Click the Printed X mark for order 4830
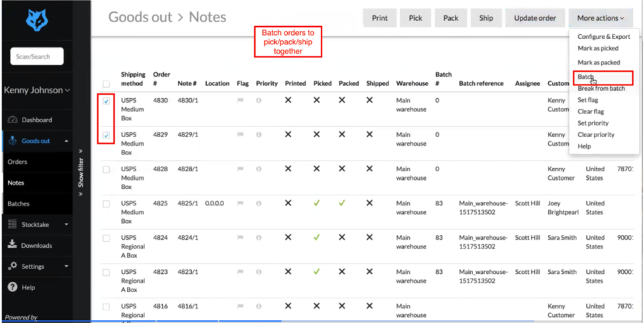The height and width of the screenshot is (323, 644). tap(288, 100)
